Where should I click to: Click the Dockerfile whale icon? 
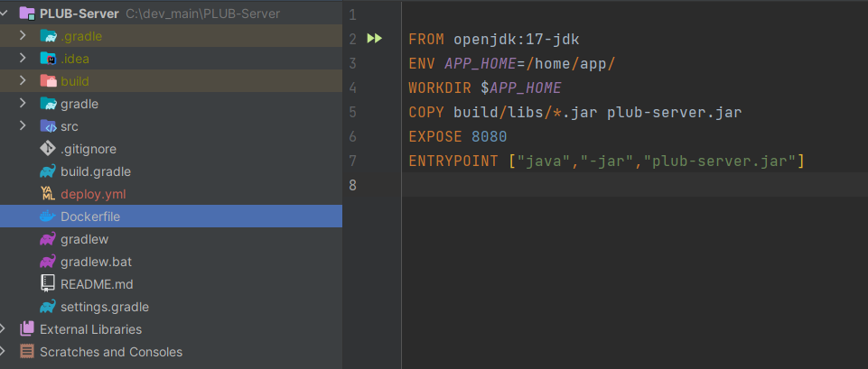48,217
